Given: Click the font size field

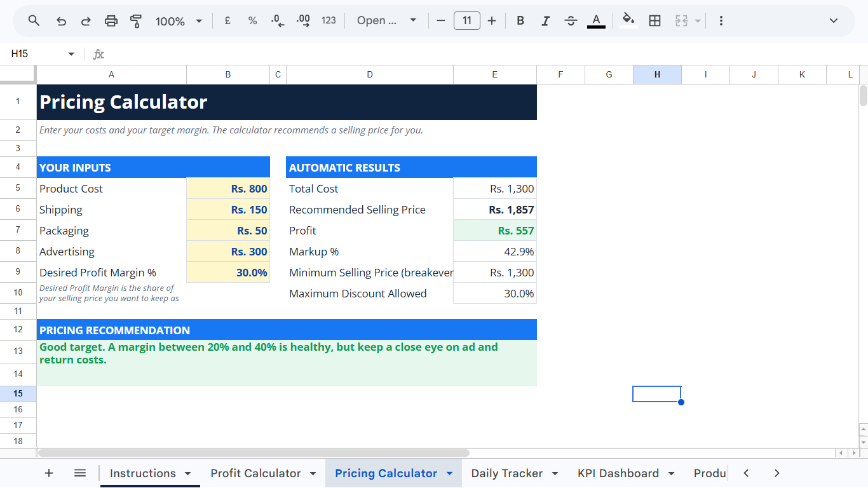Looking at the screenshot, I should point(467,21).
